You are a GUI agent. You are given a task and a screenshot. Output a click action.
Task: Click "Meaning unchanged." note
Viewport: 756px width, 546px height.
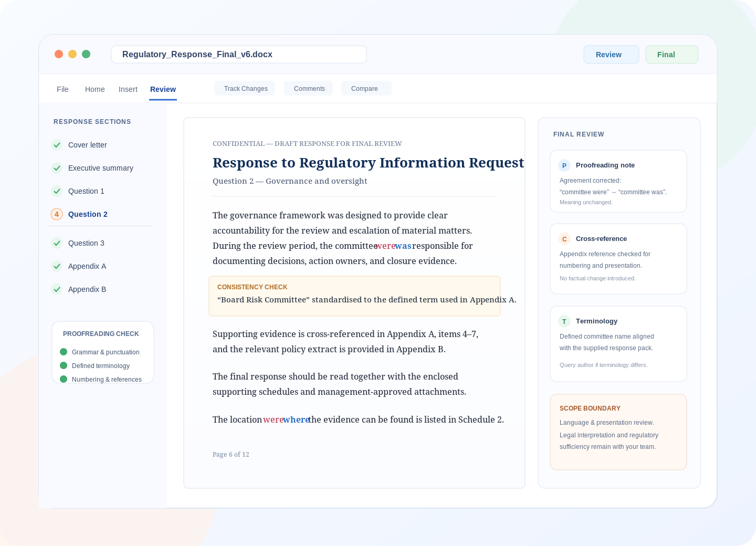coord(586,202)
